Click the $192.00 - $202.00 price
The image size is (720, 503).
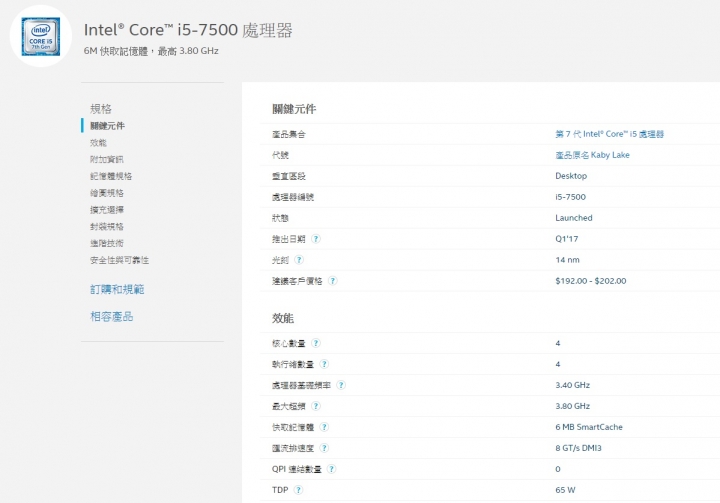click(591, 281)
